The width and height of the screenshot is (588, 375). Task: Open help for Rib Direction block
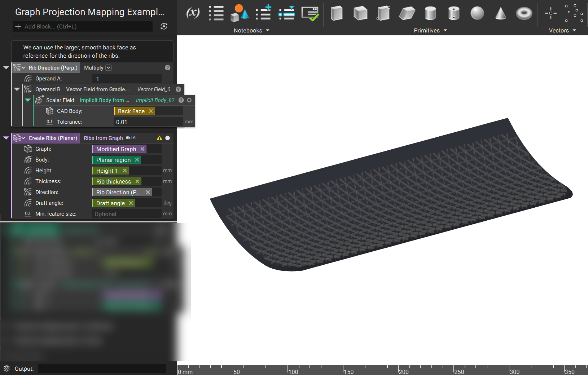167,68
